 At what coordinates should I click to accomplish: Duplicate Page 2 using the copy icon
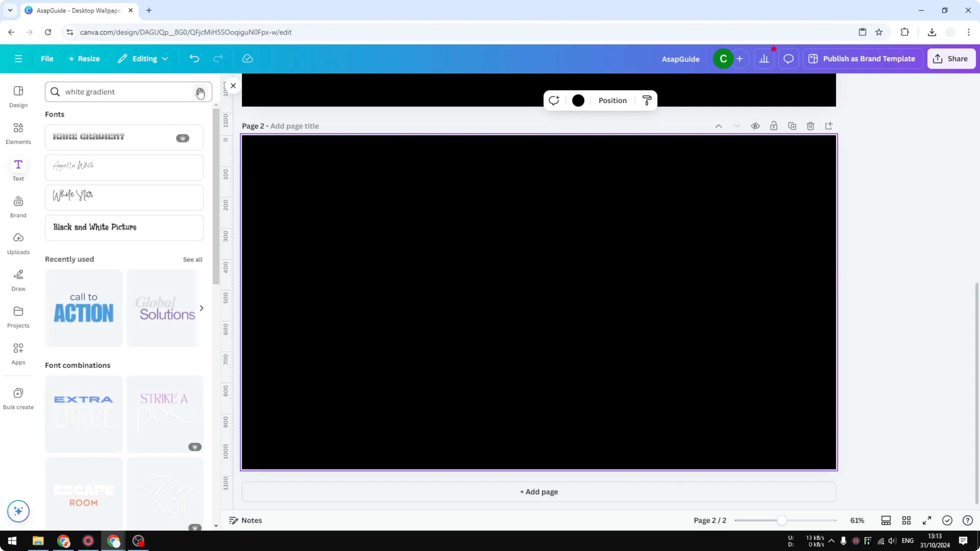pos(792,126)
